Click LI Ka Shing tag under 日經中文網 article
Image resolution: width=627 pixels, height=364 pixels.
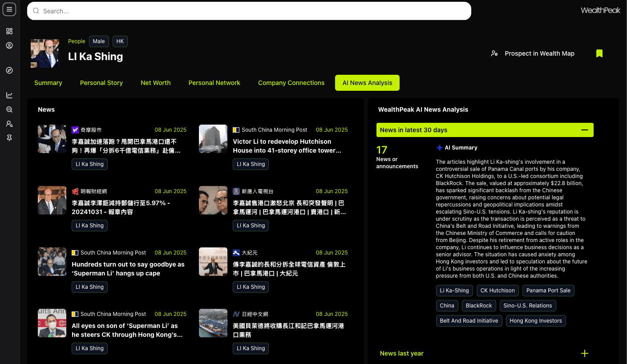[251, 348]
